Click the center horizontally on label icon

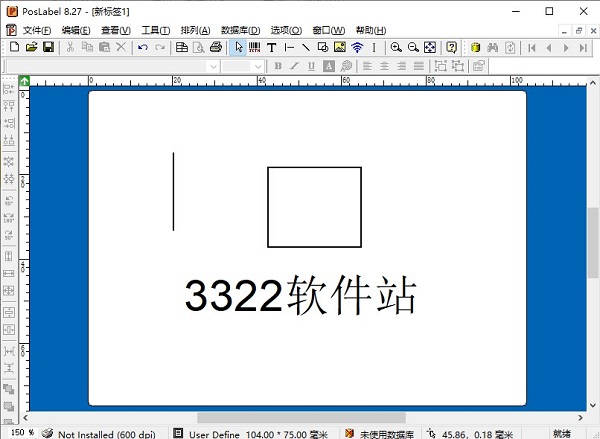(x=9, y=330)
